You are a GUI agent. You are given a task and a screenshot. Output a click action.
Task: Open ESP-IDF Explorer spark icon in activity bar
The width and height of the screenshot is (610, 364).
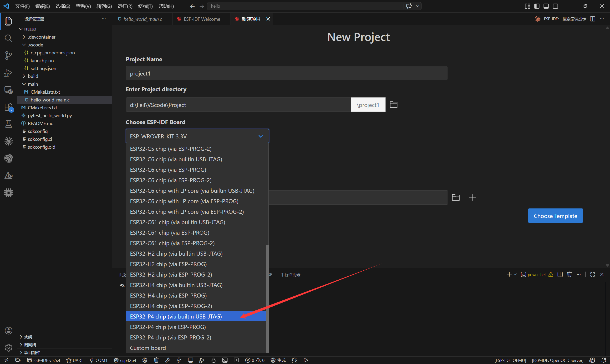[8, 141]
